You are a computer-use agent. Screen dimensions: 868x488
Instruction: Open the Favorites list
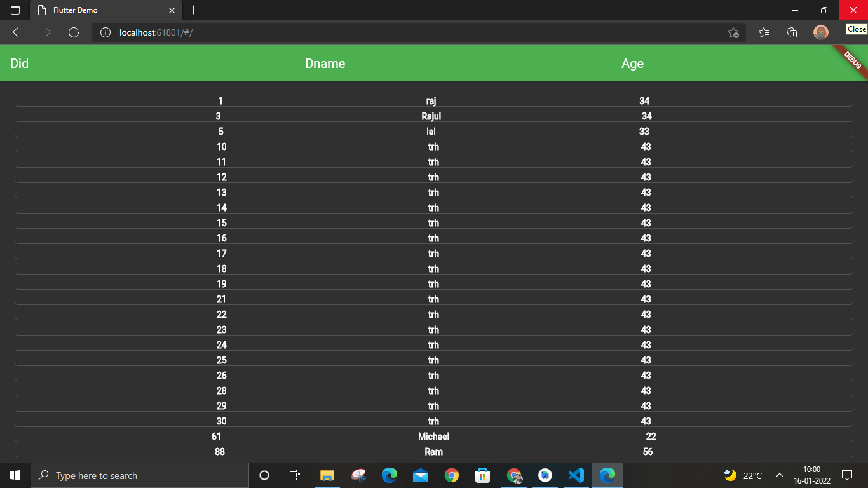coord(764,32)
